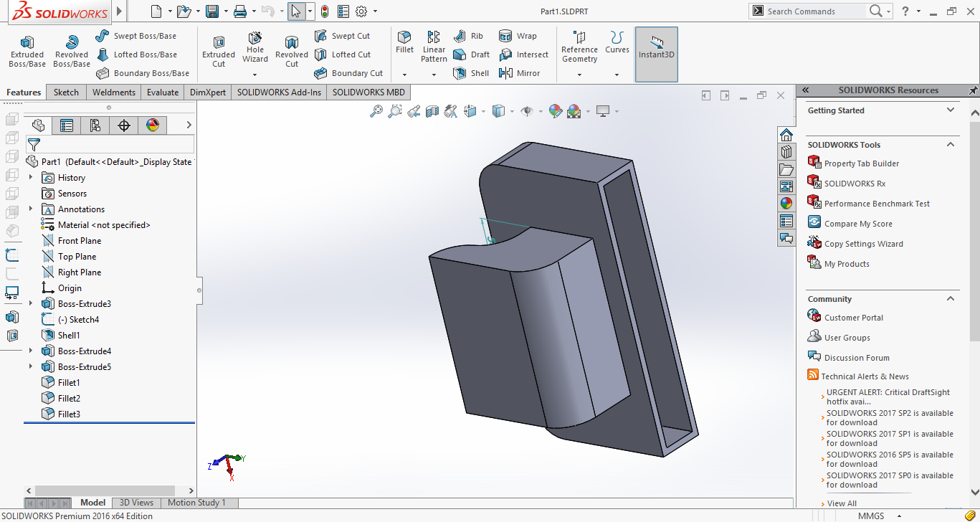Select the Fillet3 feature in tree
The width and height of the screenshot is (980, 522).
(x=61, y=414)
